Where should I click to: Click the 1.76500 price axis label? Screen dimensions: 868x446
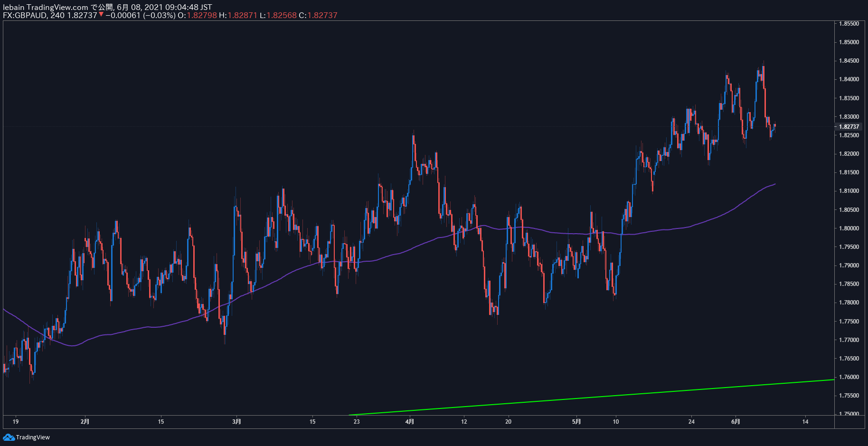coord(849,359)
